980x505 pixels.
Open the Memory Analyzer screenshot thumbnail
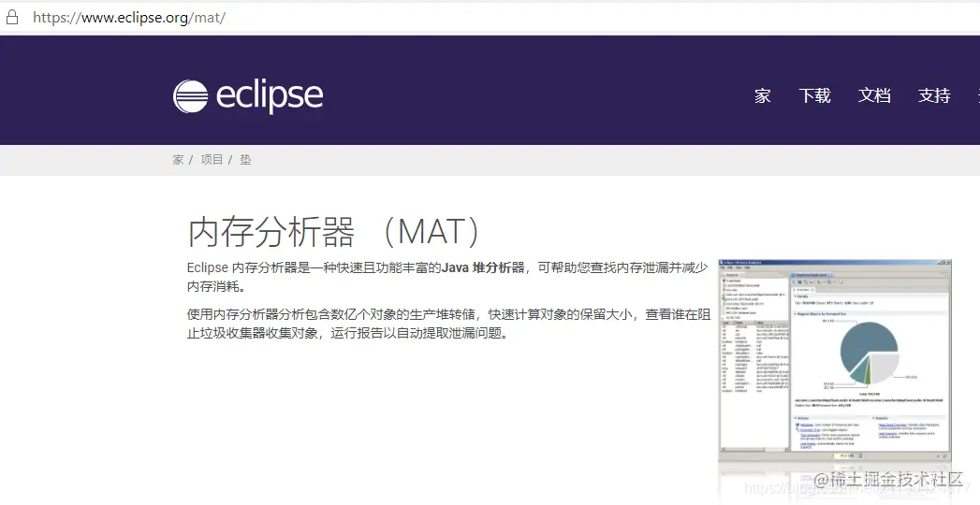(834, 361)
